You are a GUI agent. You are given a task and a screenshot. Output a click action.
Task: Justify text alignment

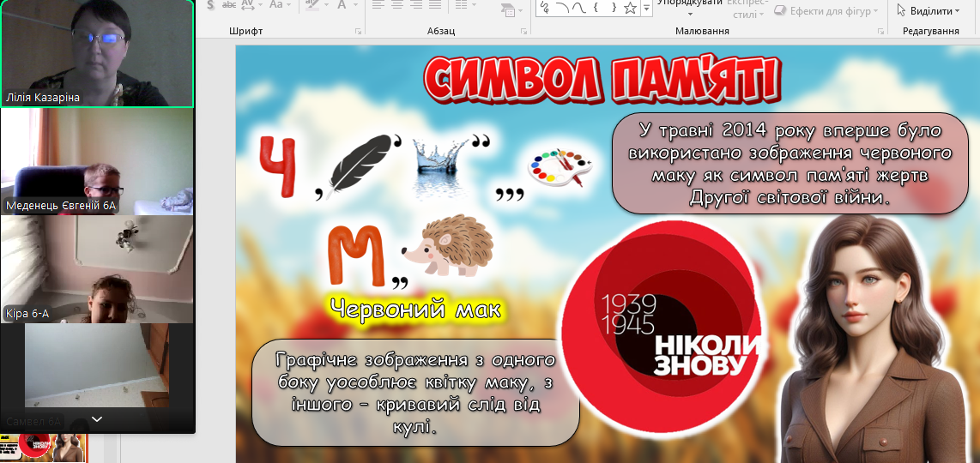tap(435, 5)
